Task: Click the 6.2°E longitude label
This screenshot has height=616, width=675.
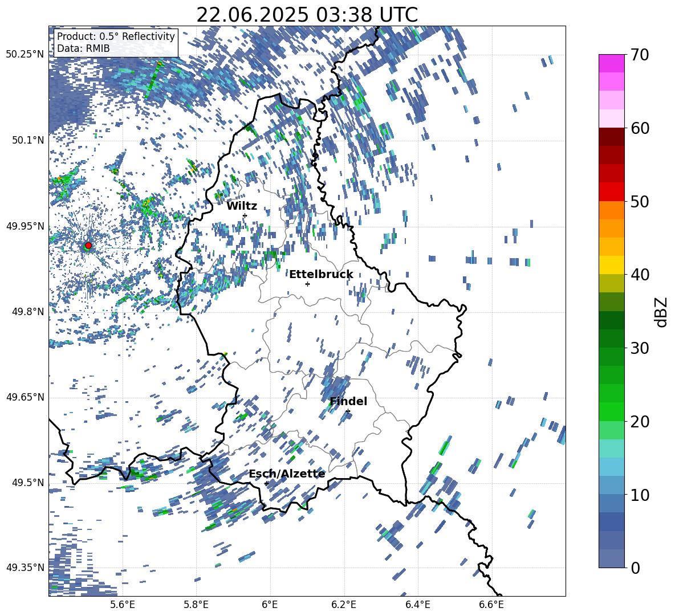Action: [x=344, y=605]
